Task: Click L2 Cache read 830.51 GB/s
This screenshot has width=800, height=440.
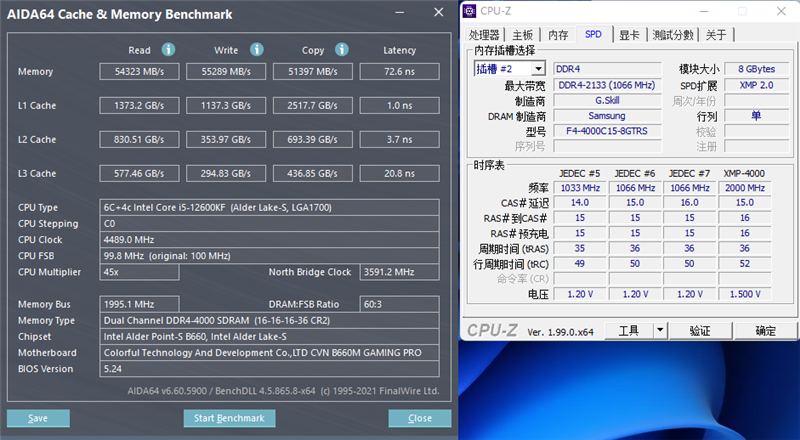Action: 139,139
